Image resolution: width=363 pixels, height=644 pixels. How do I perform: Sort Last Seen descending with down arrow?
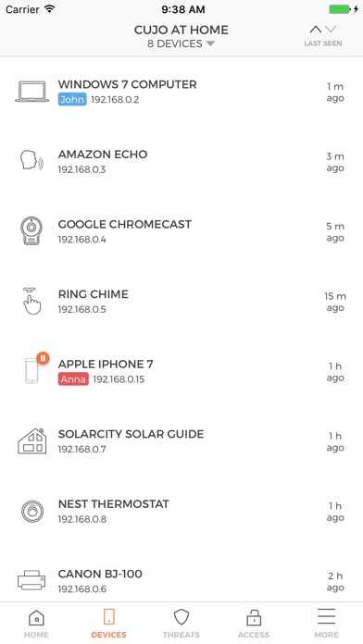pyautogui.click(x=331, y=30)
